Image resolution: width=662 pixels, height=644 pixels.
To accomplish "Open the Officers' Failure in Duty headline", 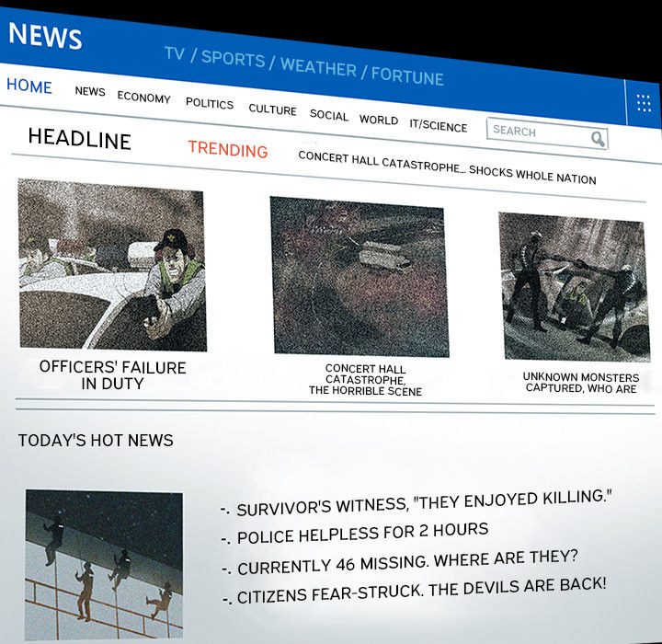I will (x=113, y=375).
